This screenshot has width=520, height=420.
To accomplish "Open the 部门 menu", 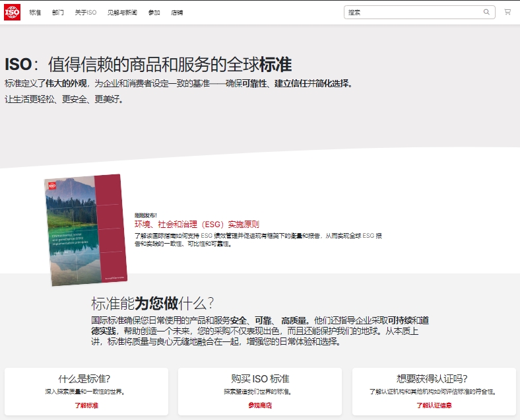I will click(57, 13).
